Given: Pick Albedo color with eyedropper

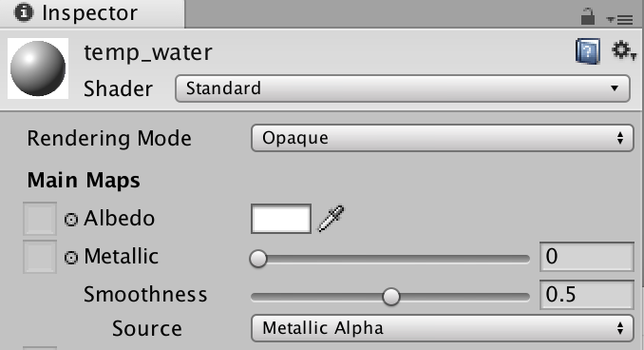Looking at the screenshot, I should [x=331, y=219].
